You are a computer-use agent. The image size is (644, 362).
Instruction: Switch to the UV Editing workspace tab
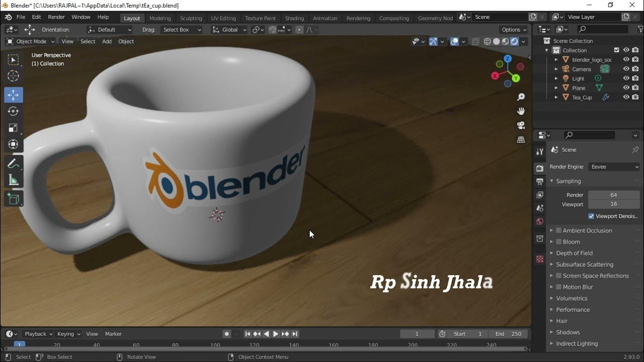pyautogui.click(x=223, y=18)
